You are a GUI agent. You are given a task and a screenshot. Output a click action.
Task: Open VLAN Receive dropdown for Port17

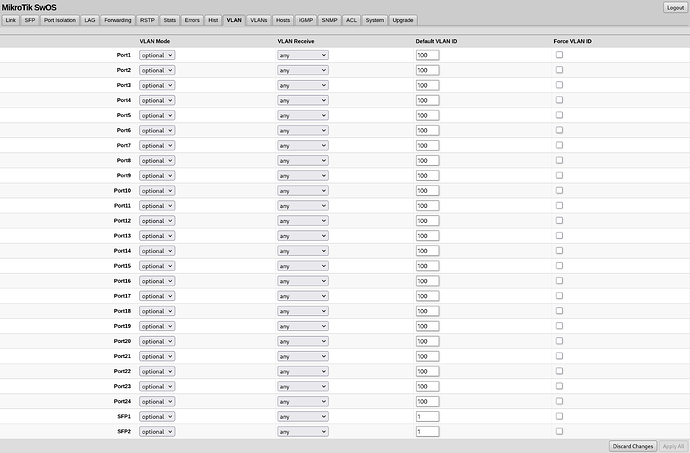coord(303,296)
